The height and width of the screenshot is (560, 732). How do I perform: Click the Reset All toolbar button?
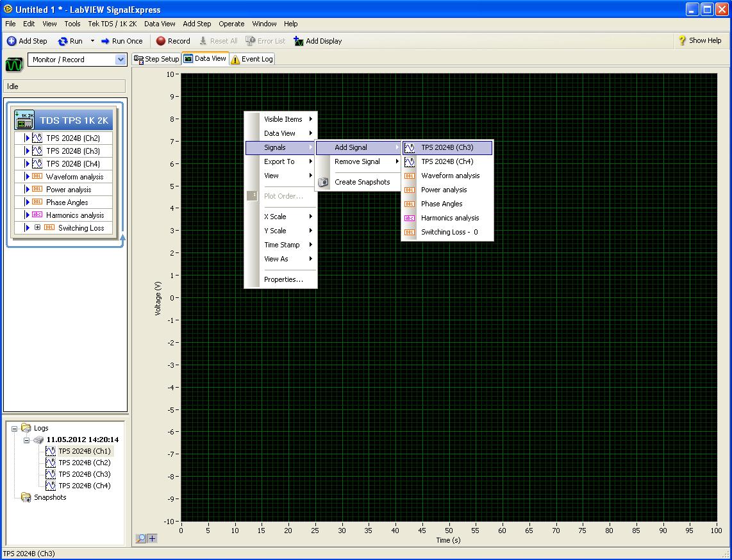(x=218, y=41)
